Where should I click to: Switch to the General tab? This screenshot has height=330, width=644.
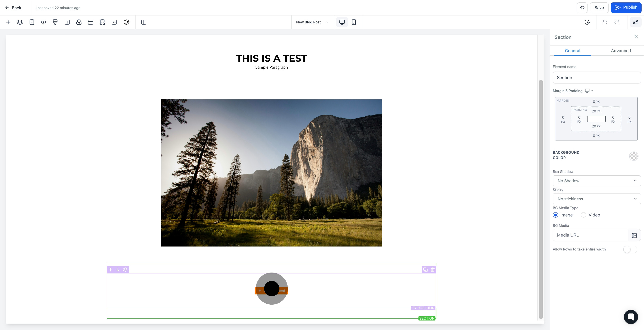coord(572,51)
